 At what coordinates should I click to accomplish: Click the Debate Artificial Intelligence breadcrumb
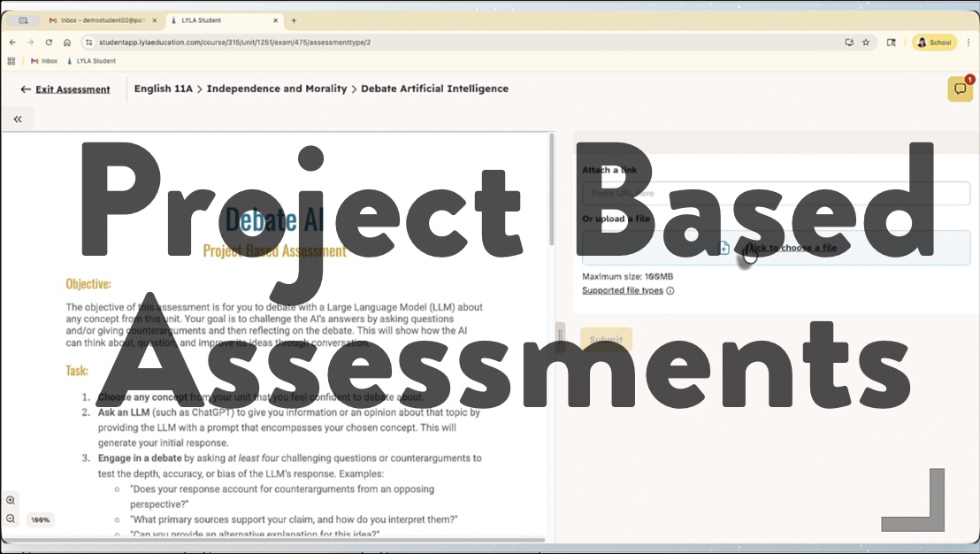(434, 88)
